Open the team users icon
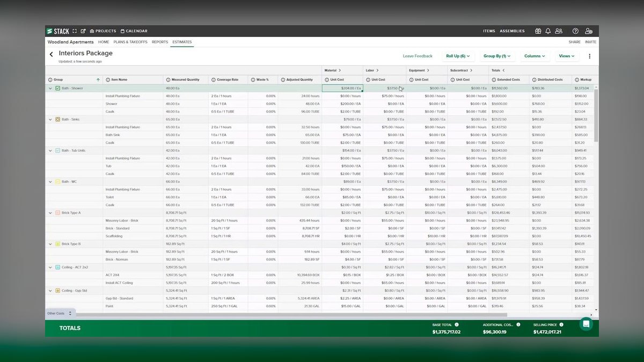 559,31
